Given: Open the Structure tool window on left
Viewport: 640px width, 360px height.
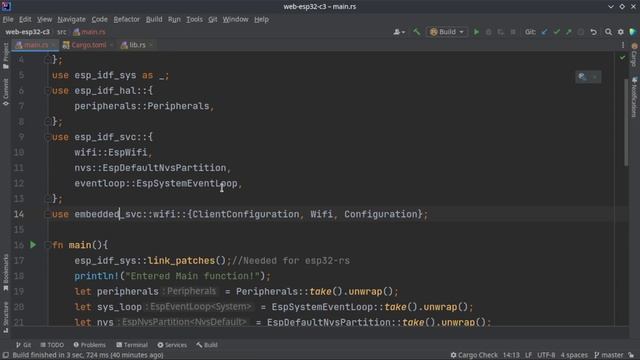Looking at the screenshot, I should (5, 318).
